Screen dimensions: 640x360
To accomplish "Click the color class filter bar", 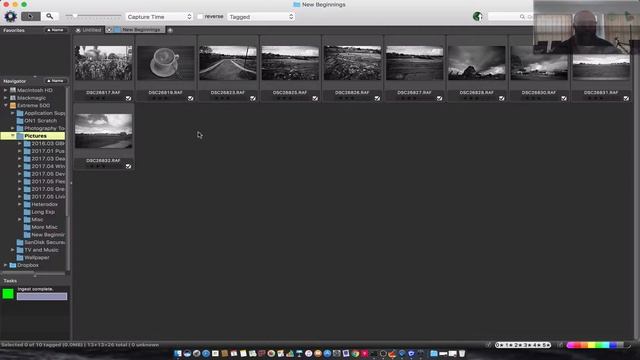I will tap(595, 345).
